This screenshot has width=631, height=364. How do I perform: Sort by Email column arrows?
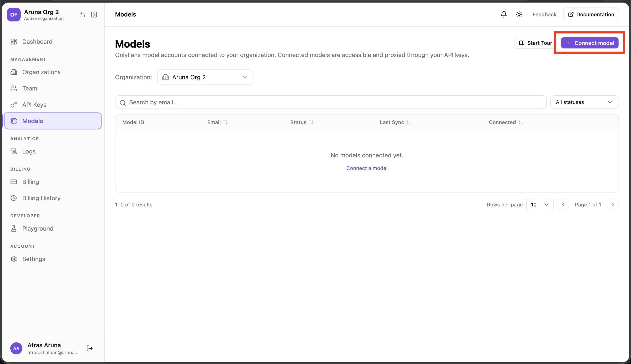pos(225,122)
